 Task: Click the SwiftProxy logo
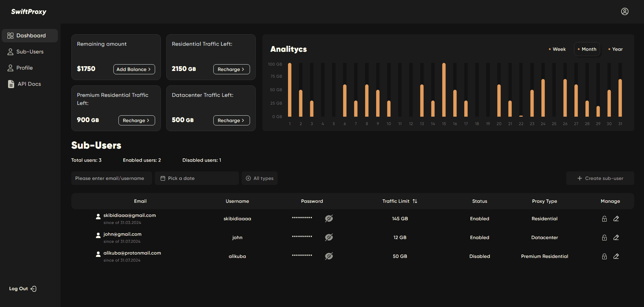pos(29,12)
